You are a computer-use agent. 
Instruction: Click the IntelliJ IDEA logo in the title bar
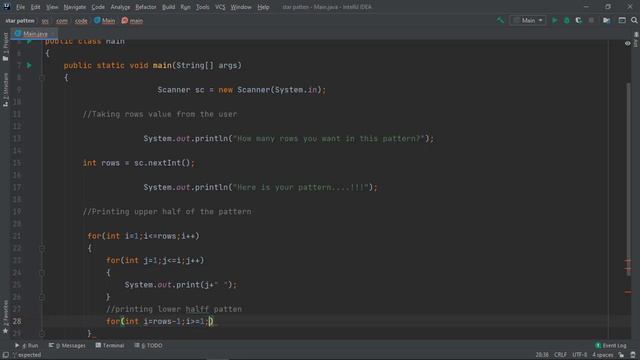click(7, 7)
